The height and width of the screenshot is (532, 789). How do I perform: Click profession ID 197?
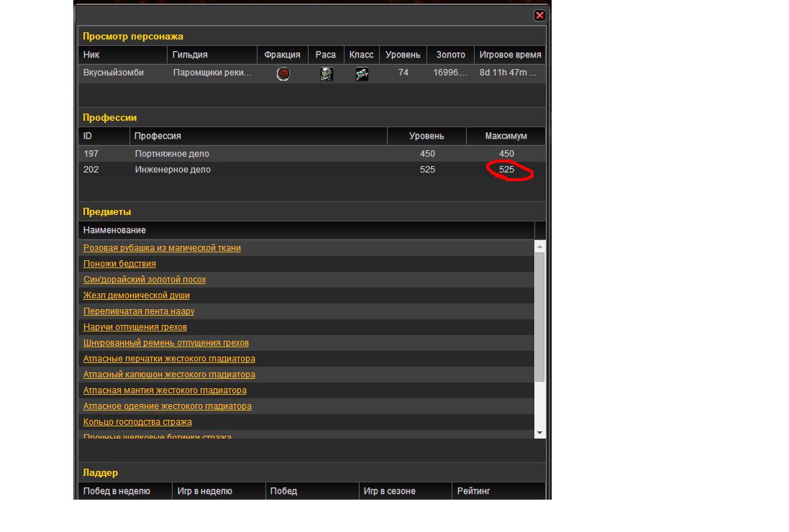coord(91,154)
